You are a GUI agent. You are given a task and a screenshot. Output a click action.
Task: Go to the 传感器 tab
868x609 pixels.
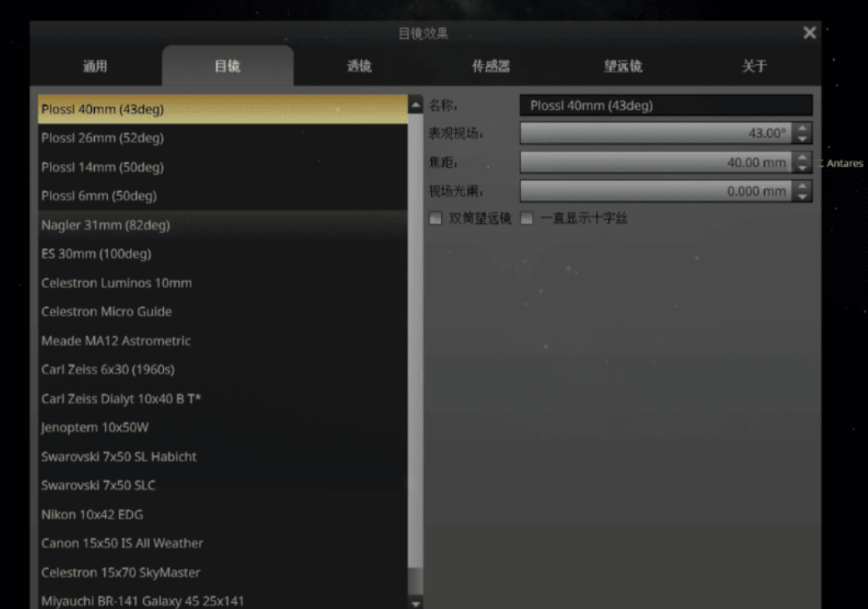click(x=491, y=67)
